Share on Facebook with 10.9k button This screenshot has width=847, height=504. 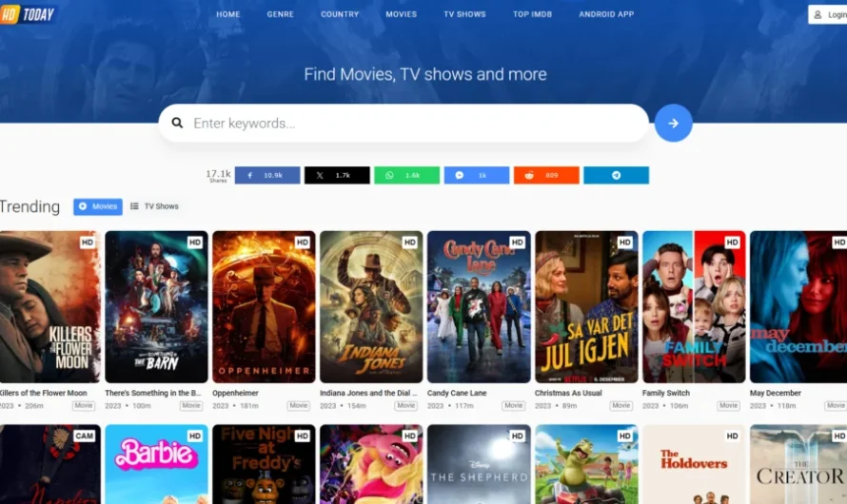[x=267, y=175]
